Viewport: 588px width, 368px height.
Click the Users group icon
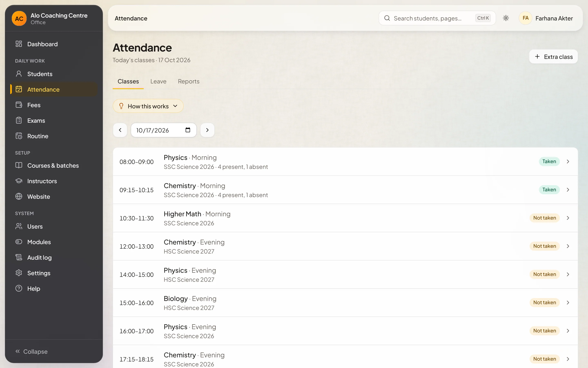19,226
